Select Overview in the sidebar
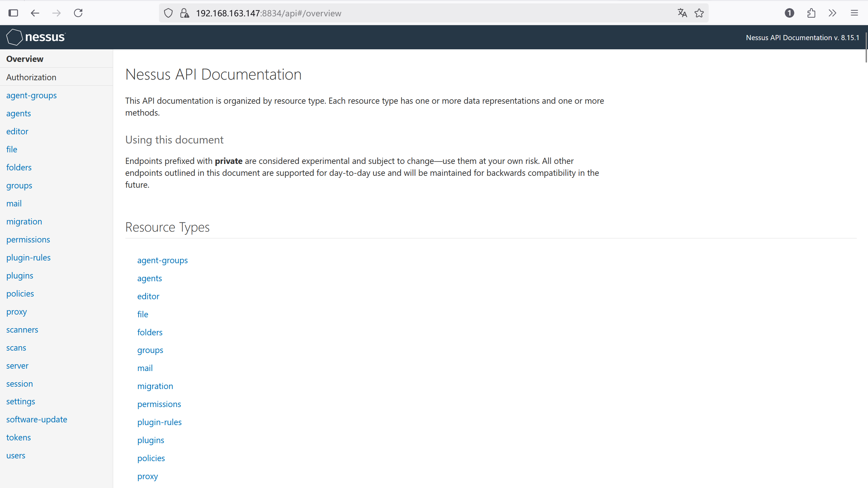Screen dimensions: 868x488 pos(25,59)
